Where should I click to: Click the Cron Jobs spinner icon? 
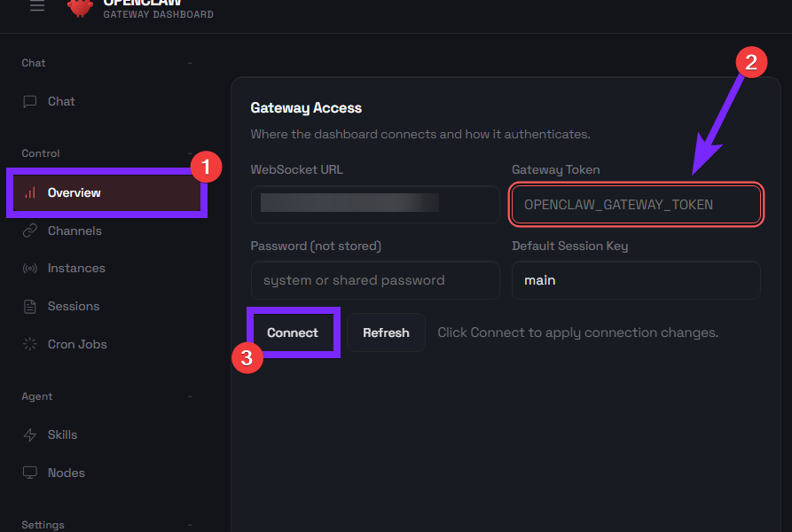click(30, 344)
